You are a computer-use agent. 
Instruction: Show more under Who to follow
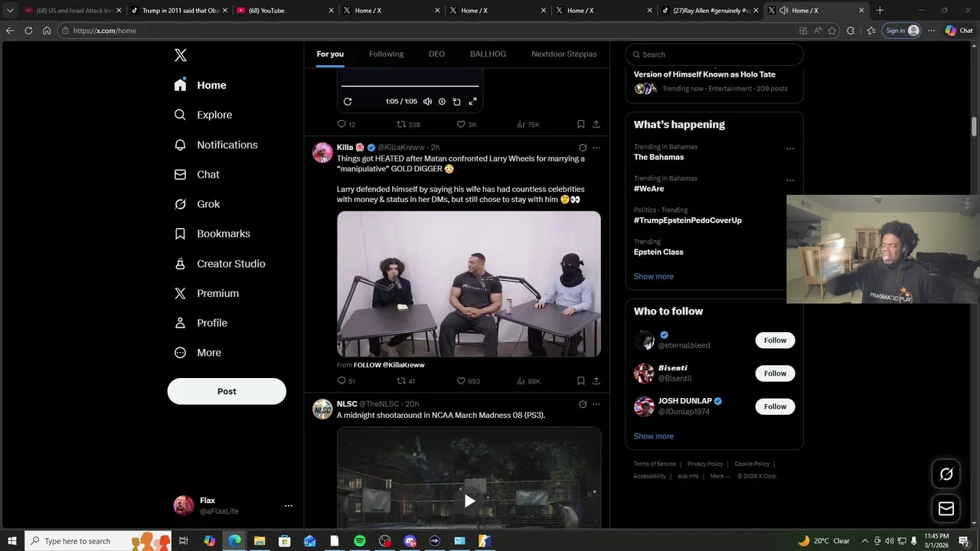point(654,436)
